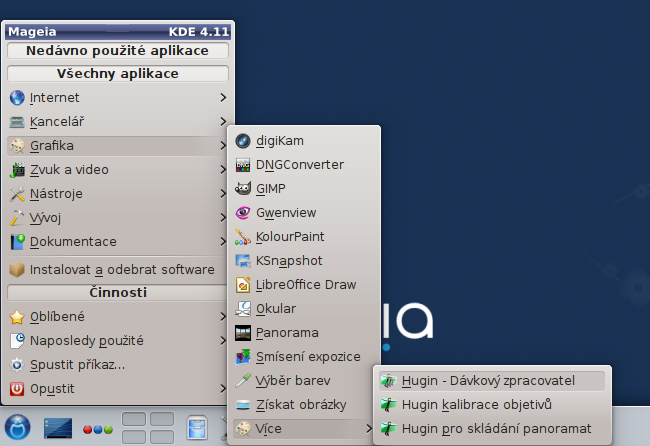Select the Výběr barev text entry
The height and width of the screenshot is (446, 650).
point(293,381)
